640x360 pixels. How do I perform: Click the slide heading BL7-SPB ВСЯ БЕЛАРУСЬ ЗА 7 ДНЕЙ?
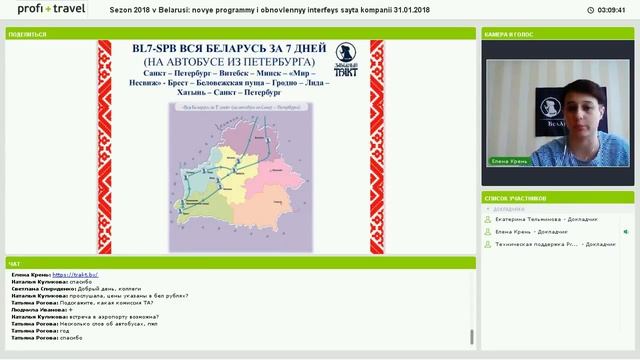click(x=229, y=49)
